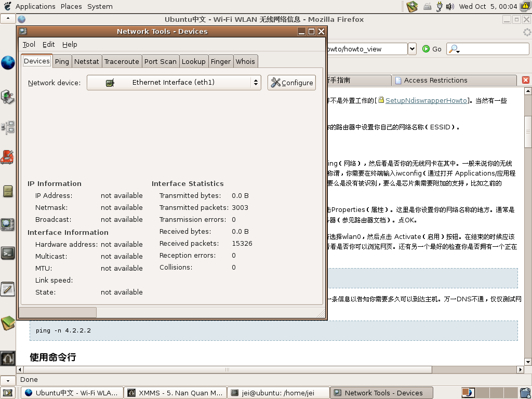Switch to XMMS window in taskbar
Image resolution: width=532 pixels, height=399 pixels.
click(175, 393)
